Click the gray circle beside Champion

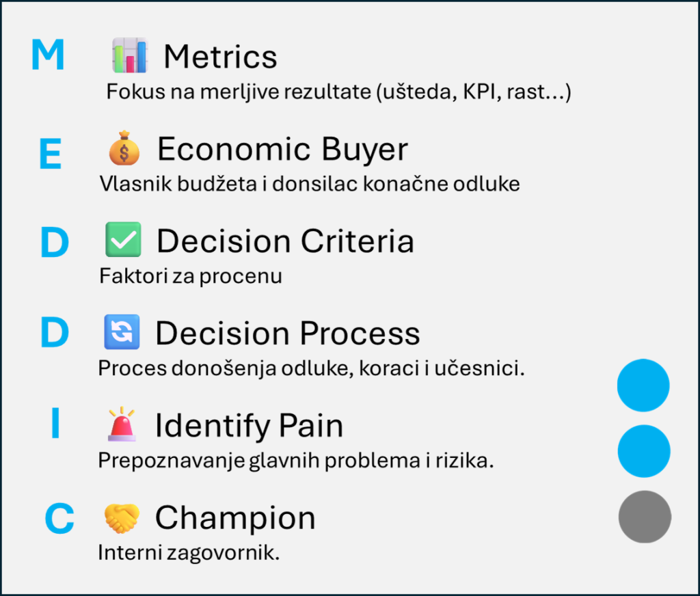click(644, 517)
